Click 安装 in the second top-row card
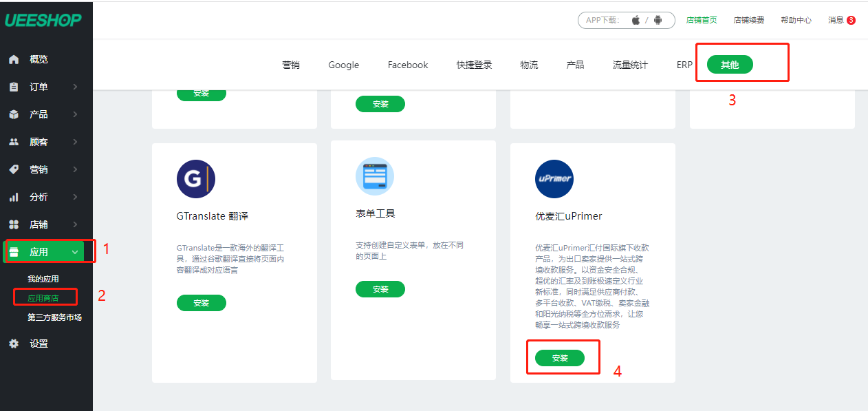868x411 pixels. (380, 104)
